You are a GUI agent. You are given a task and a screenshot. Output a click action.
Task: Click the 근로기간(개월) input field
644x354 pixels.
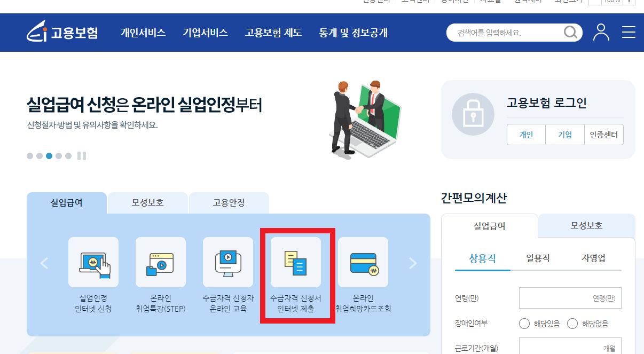[570, 346]
